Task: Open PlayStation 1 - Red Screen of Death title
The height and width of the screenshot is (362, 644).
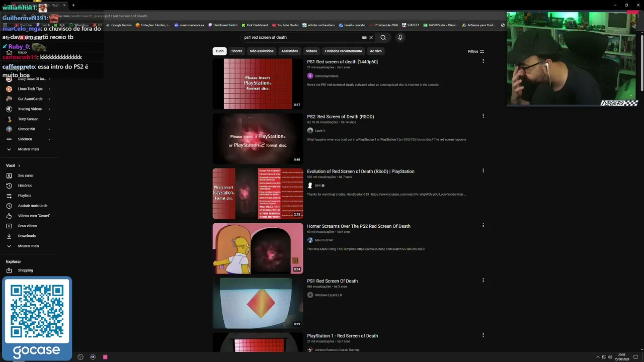Action: click(342, 336)
